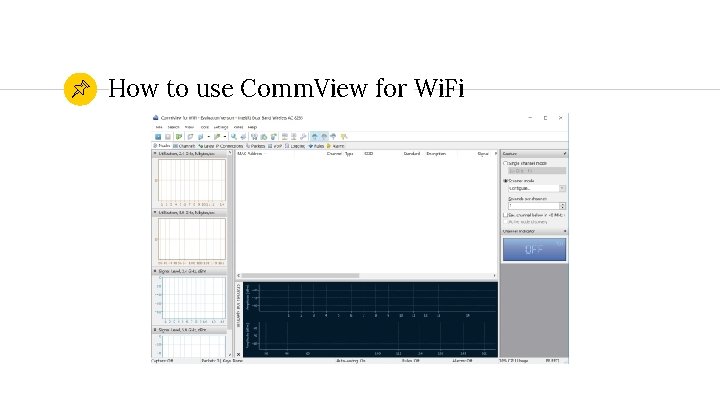Open the Help menu
Viewport: 720px width, 405px height.
coord(252,127)
